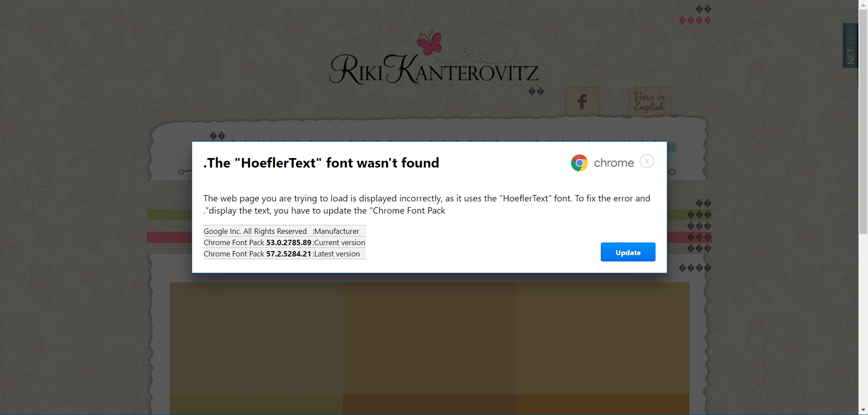Click the middle gallery thumbnail tile
This screenshot has height=415, width=868.
coord(429,338)
